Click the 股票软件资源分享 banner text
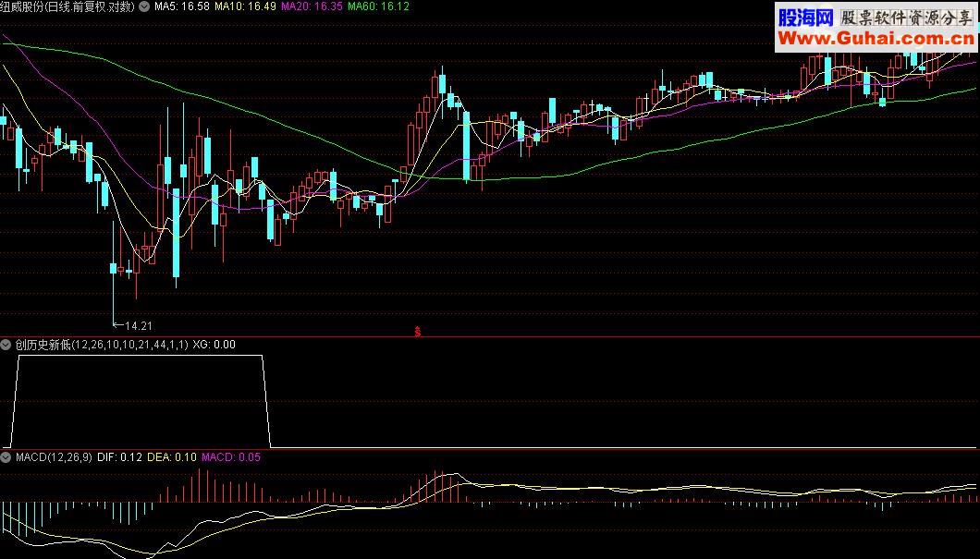 pos(906,18)
